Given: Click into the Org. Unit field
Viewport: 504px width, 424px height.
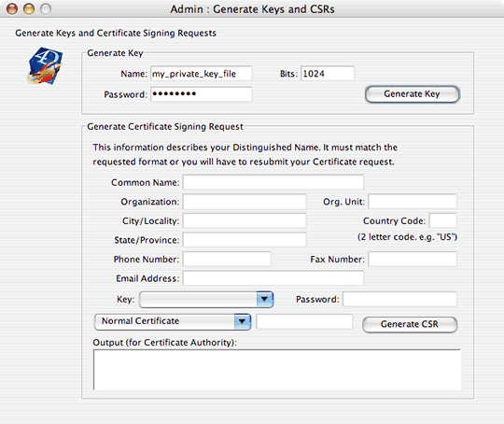Looking at the screenshot, I should (x=413, y=202).
